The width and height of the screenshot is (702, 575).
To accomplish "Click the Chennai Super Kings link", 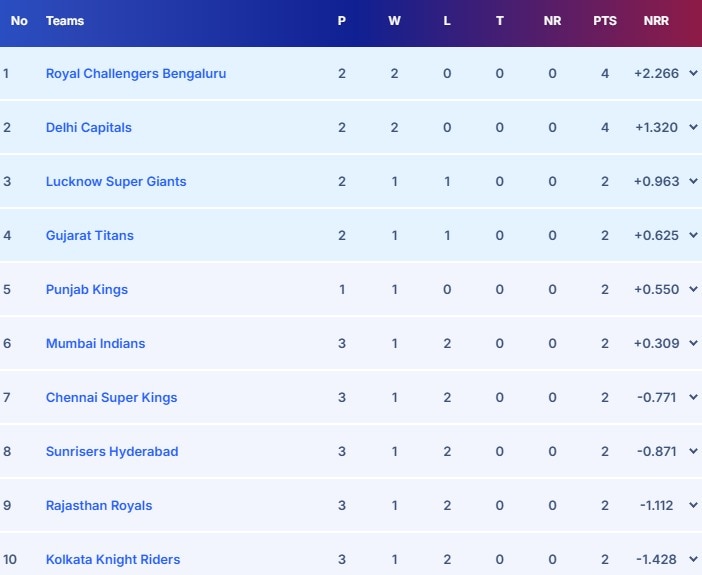I will coord(111,397).
